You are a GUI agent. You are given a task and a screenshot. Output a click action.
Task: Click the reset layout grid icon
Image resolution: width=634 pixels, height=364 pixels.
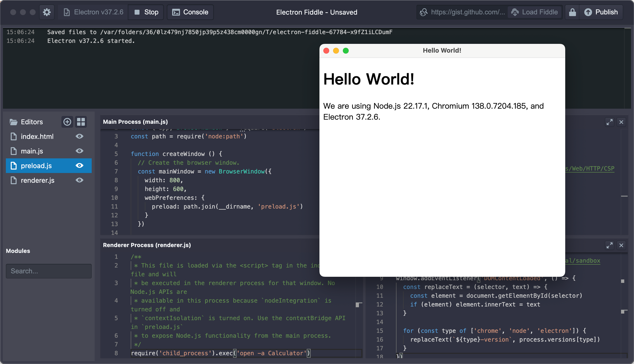tap(81, 122)
